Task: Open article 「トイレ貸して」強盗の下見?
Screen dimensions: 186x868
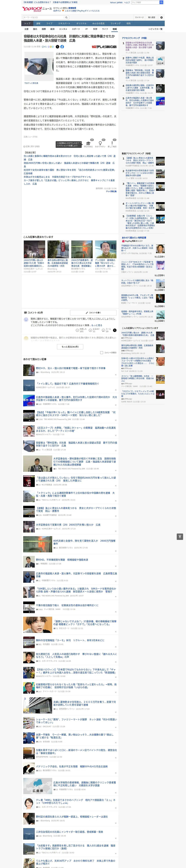Action: [68, 384]
